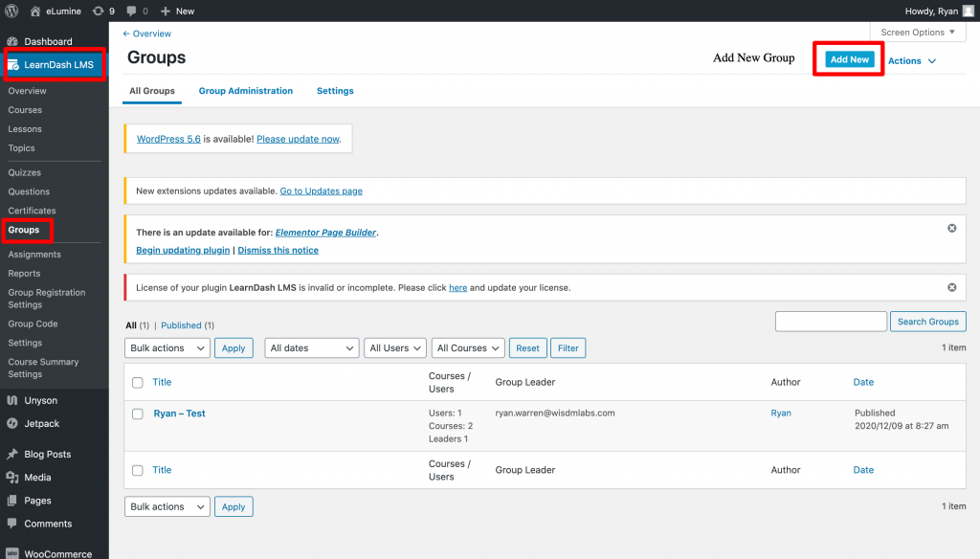Viewport: 980px width, 559px height.
Task: Open Courses in the sidebar
Action: click(x=25, y=109)
